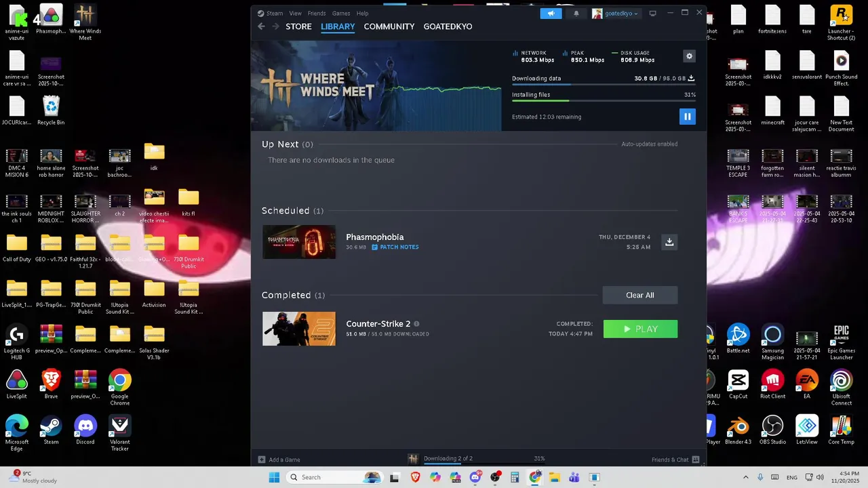Viewport: 868px width, 488px height.
Task: Open Battle.net desktop shortcut
Action: (738, 339)
